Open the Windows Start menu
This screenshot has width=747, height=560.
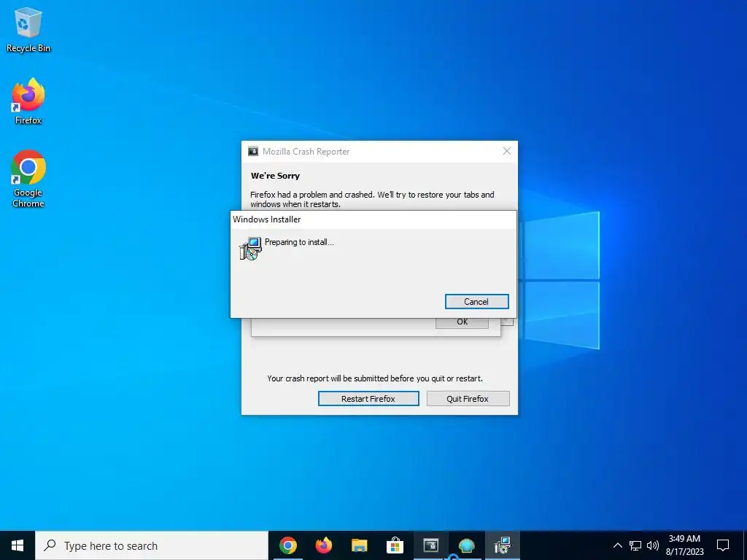(18, 545)
